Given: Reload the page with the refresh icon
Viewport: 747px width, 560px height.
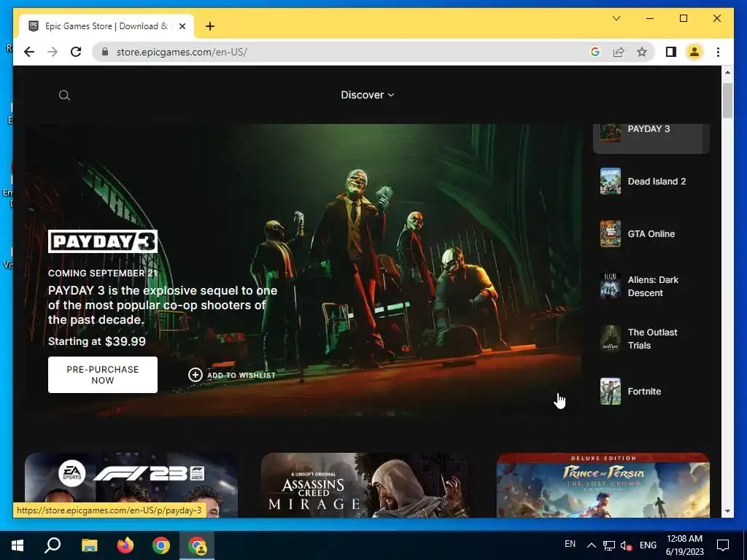Looking at the screenshot, I should pyautogui.click(x=76, y=52).
